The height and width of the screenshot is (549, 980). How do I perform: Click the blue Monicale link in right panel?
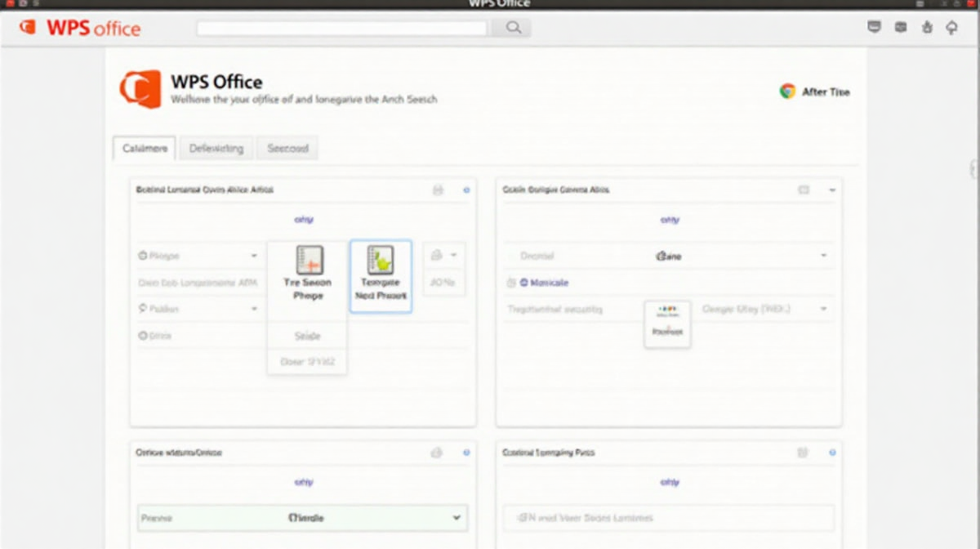coord(549,283)
